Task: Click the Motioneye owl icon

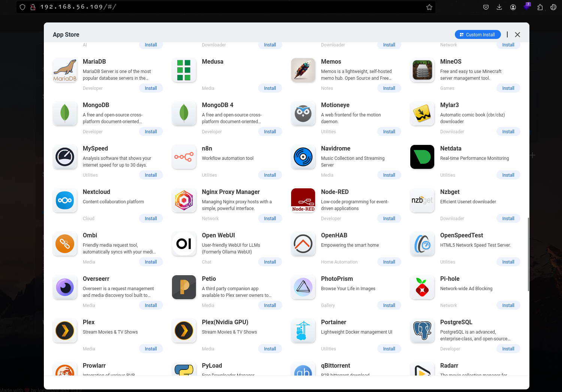Action: coord(303,113)
